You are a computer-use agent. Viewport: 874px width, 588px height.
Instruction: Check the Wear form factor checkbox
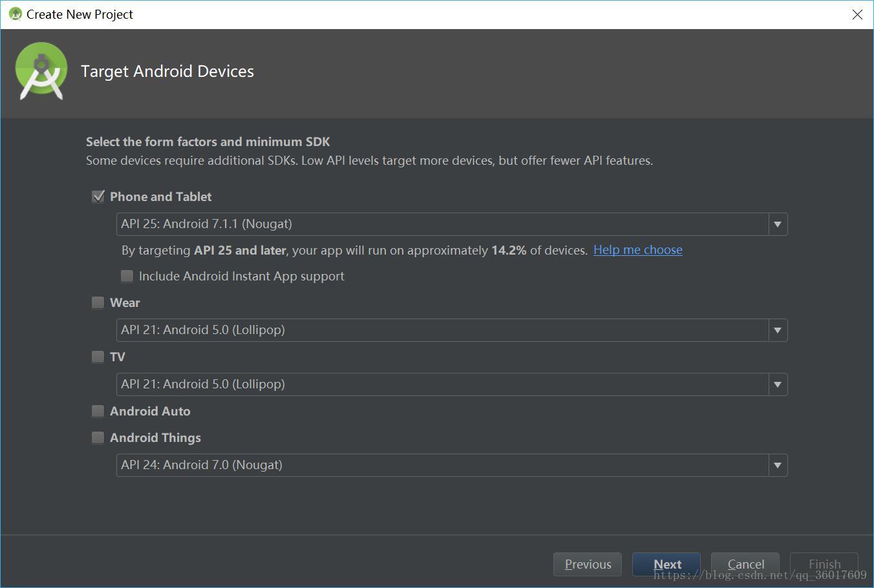coord(98,302)
